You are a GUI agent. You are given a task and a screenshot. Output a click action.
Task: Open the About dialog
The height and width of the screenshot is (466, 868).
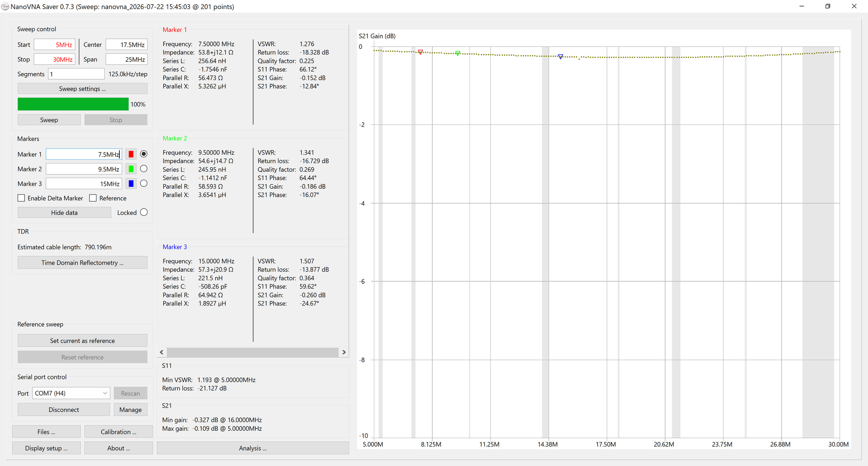pyautogui.click(x=119, y=448)
